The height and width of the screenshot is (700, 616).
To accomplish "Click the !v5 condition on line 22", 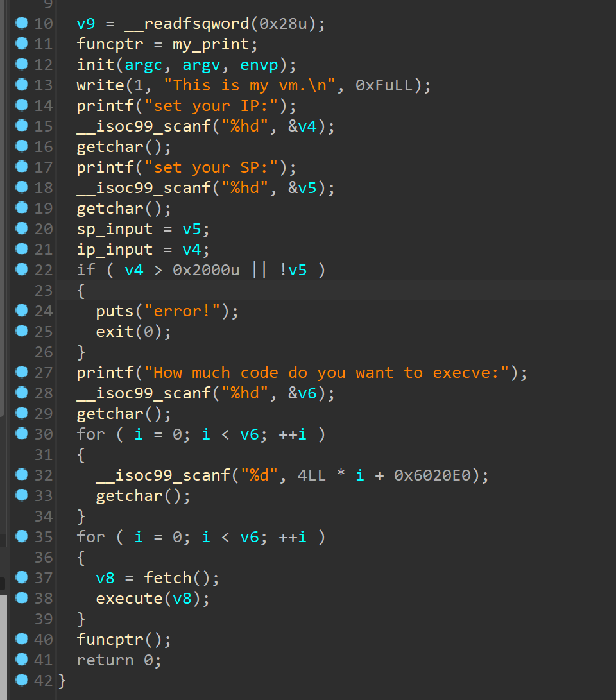I will pyautogui.click(x=293, y=270).
